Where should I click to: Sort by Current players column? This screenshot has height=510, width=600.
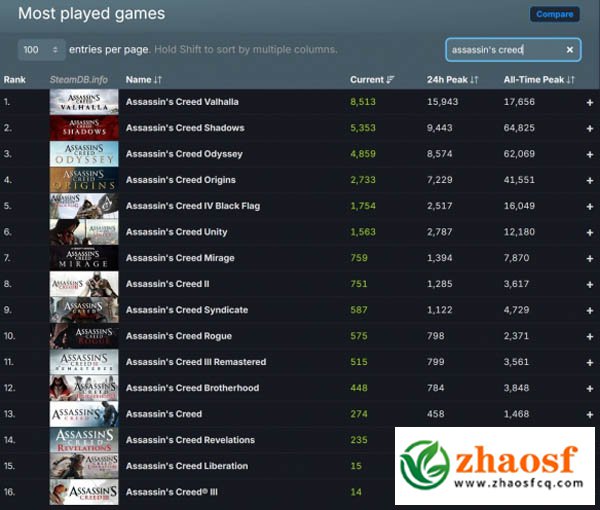372,79
